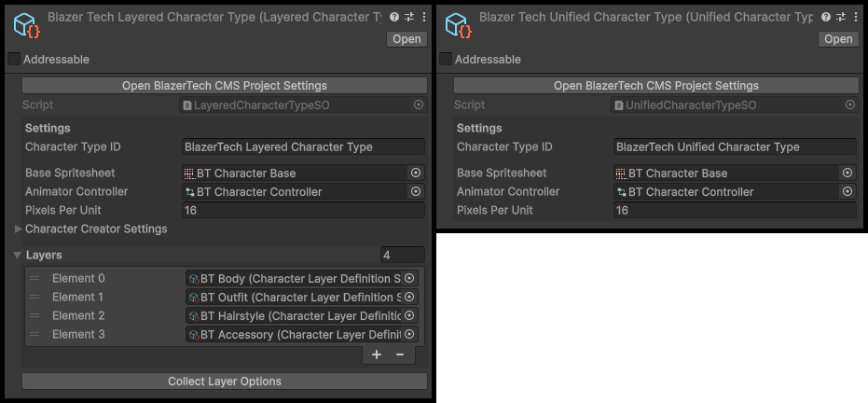Open object picker for Base Spritesheet in Layered panel

(x=416, y=173)
